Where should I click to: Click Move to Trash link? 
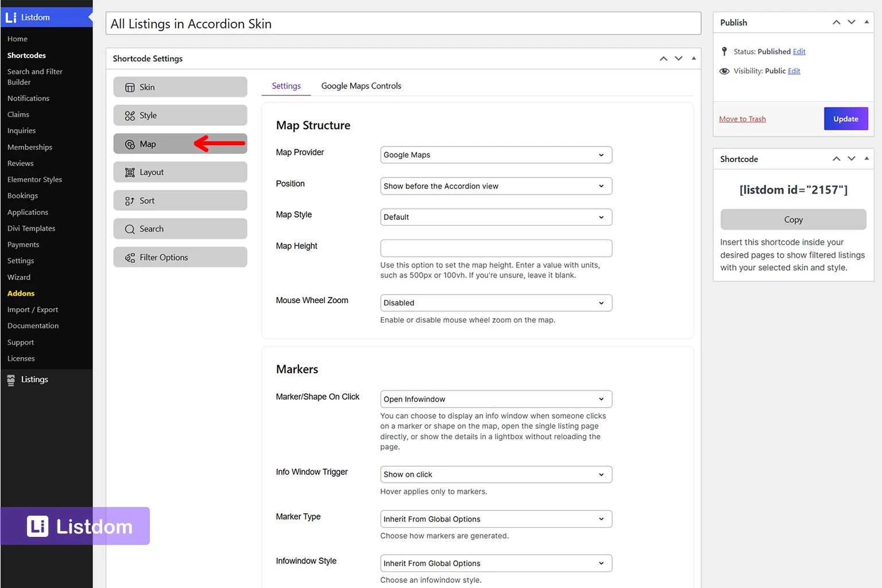click(x=742, y=119)
